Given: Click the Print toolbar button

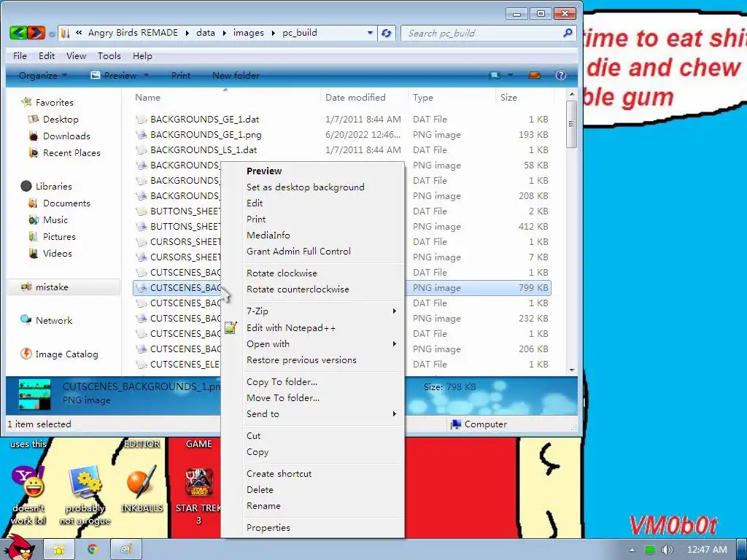Looking at the screenshot, I should click(x=181, y=75).
